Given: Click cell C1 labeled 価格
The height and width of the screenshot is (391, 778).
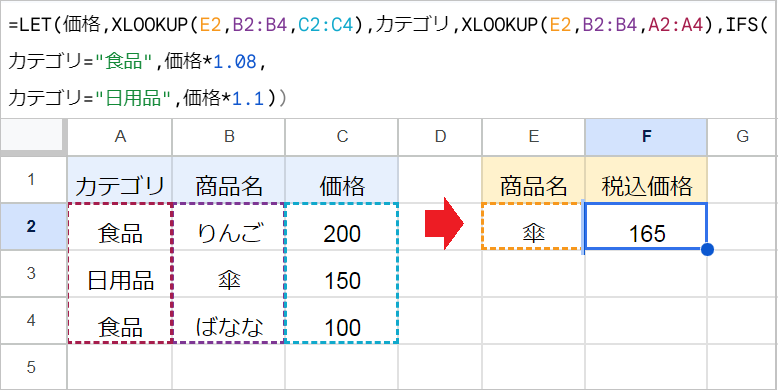Looking at the screenshot, I should point(341,180).
